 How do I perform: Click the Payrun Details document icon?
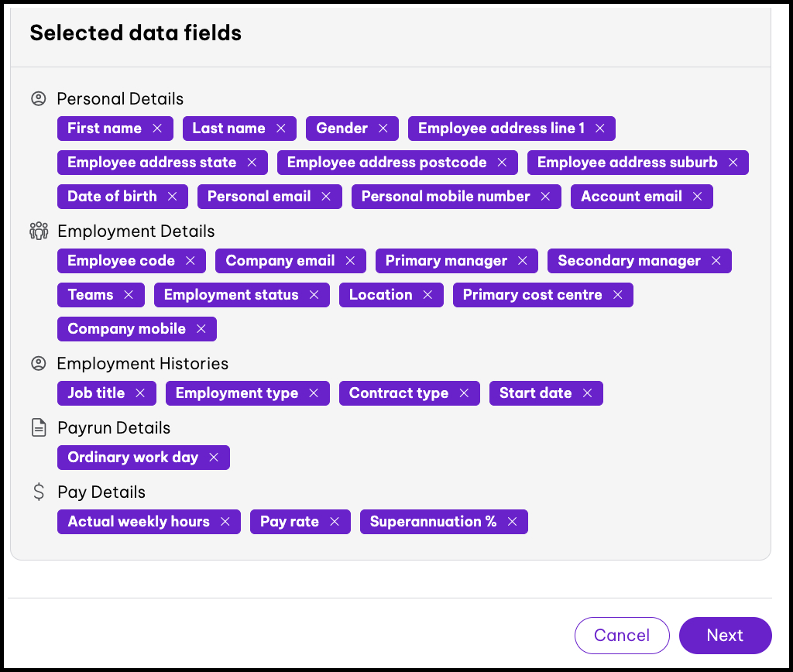pyautogui.click(x=38, y=427)
